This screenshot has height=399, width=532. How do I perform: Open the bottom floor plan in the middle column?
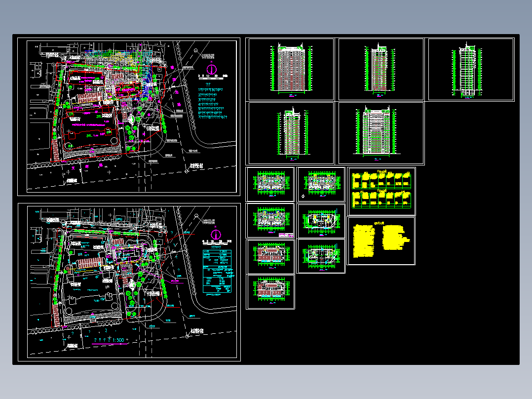click(x=321, y=256)
